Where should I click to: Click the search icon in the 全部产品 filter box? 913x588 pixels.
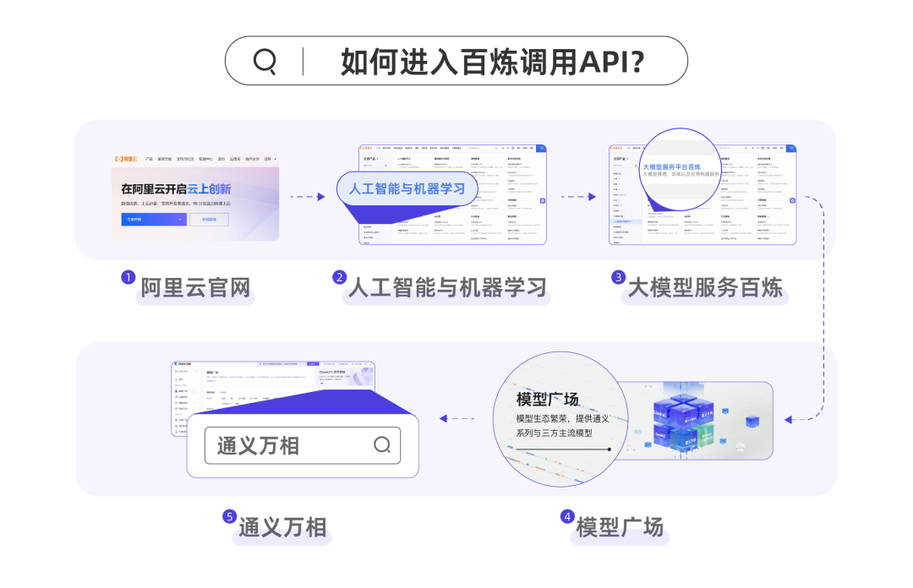(385, 165)
